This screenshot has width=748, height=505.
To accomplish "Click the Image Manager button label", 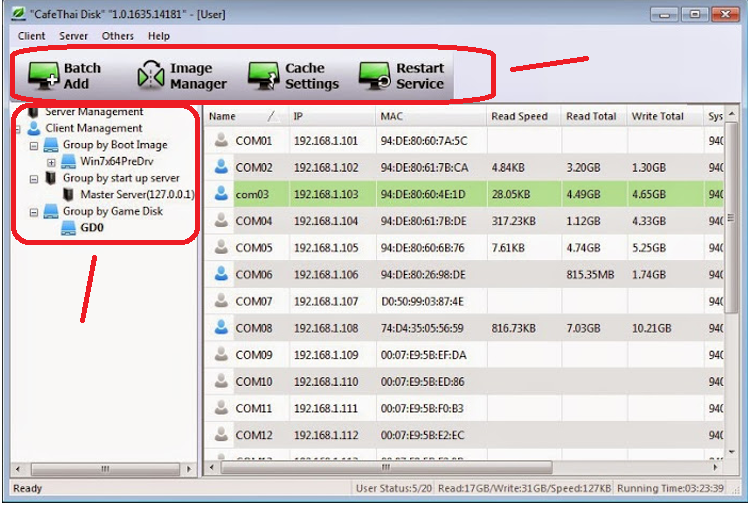I will tap(198, 76).
